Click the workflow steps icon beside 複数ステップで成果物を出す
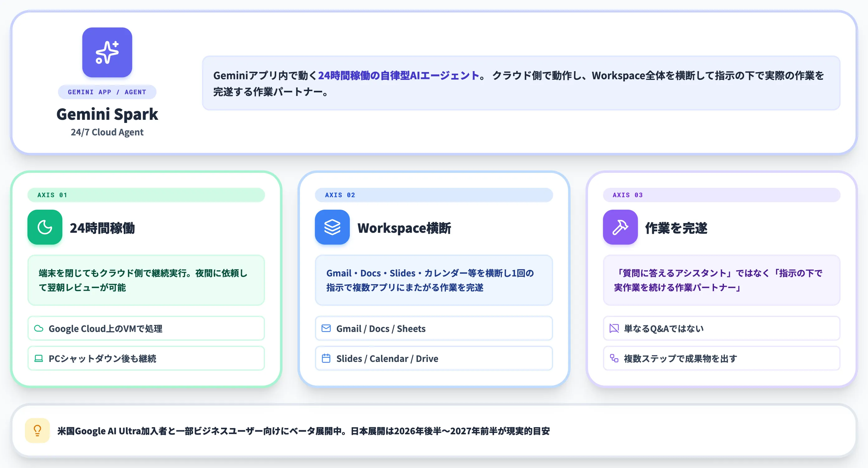 coord(614,358)
